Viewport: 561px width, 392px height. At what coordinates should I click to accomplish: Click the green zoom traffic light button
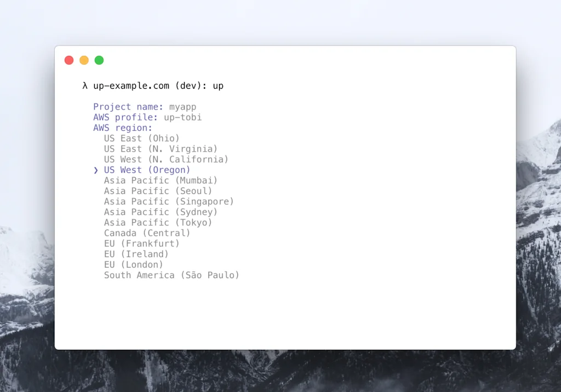coord(99,60)
